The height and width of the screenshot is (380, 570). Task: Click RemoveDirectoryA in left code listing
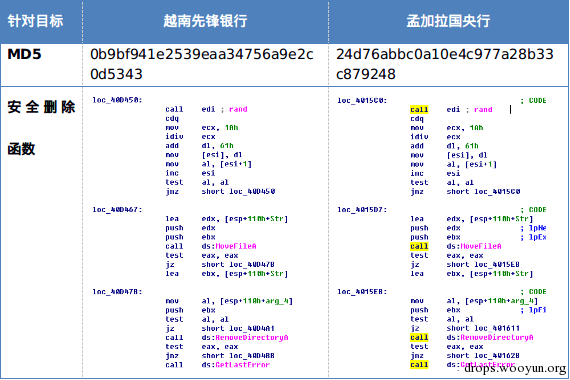coord(252,337)
